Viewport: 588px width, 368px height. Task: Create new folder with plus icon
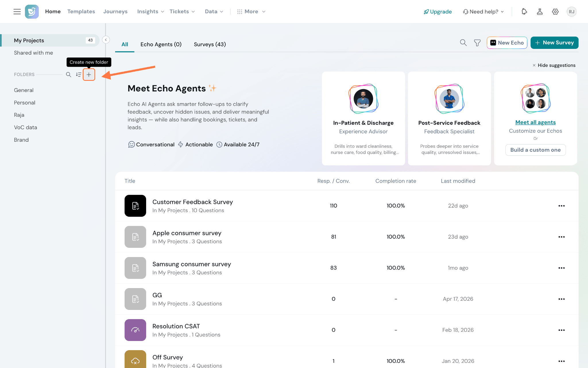pyautogui.click(x=89, y=74)
